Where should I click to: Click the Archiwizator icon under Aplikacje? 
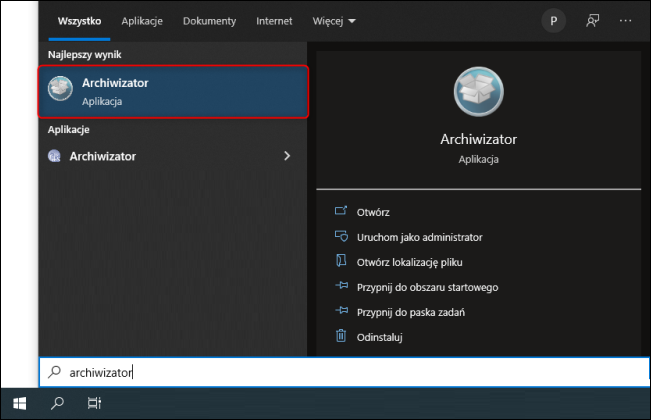55,156
